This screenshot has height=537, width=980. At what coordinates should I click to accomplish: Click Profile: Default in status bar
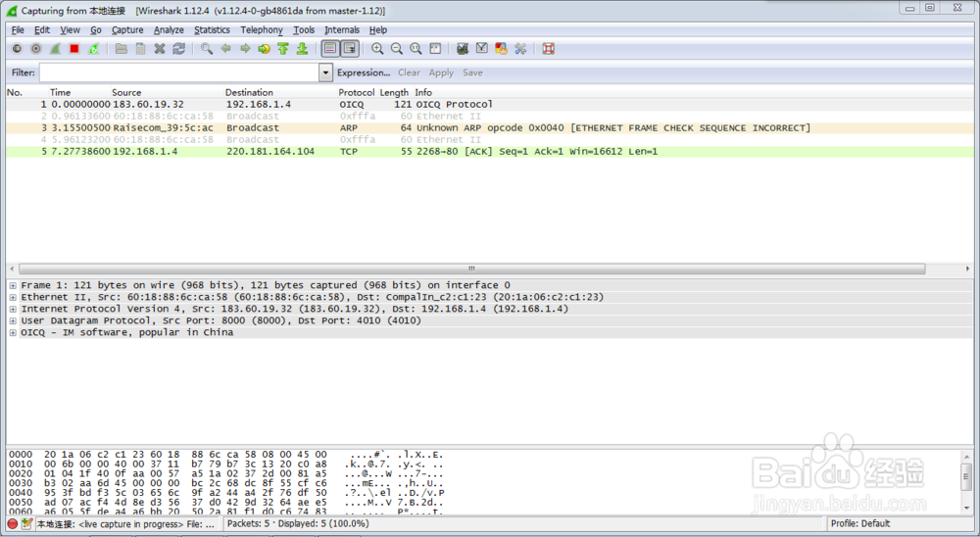tap(860, 524)
